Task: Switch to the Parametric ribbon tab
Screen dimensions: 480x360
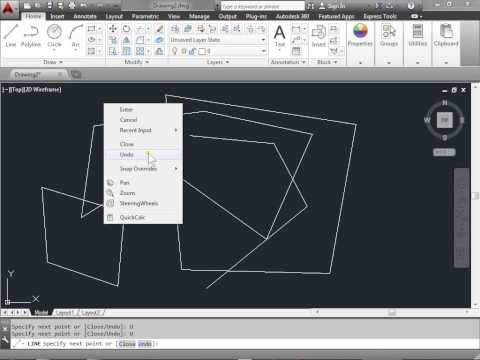Action: coord(145,16)
